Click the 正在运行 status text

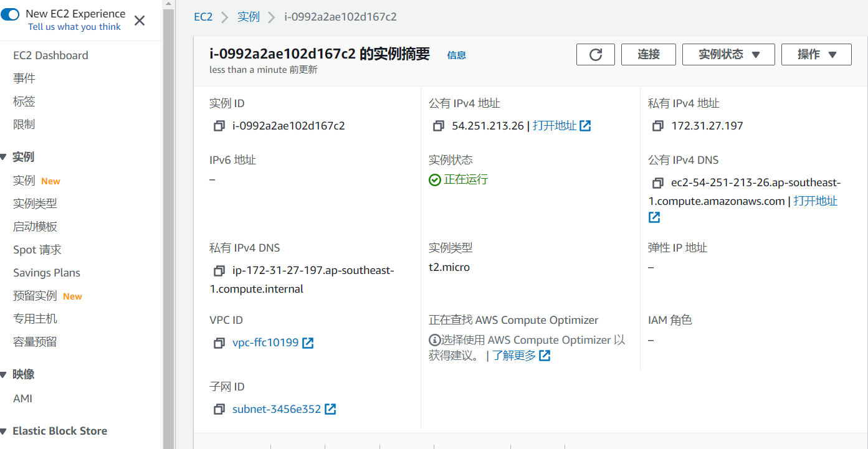pos(466,180)
